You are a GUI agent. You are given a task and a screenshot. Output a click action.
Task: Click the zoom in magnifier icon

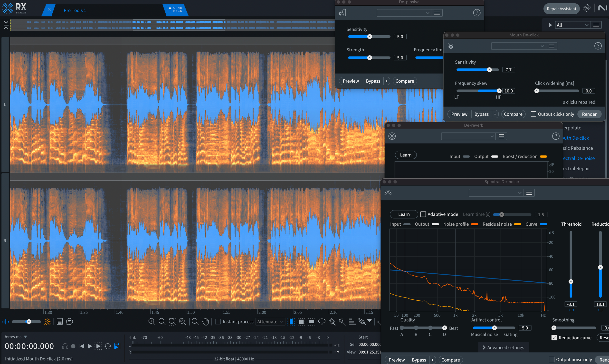click(152, 322)
